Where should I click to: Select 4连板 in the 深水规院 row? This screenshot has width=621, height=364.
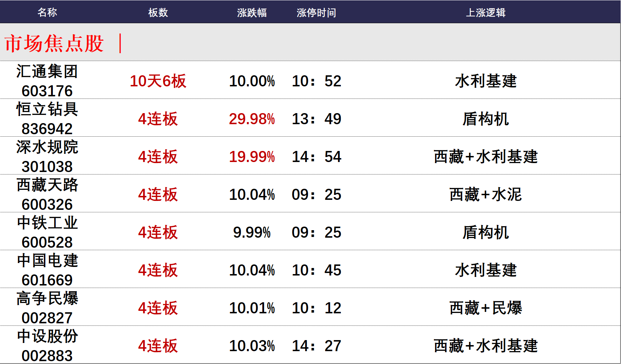pyautogui.click(x=158, y=157)
